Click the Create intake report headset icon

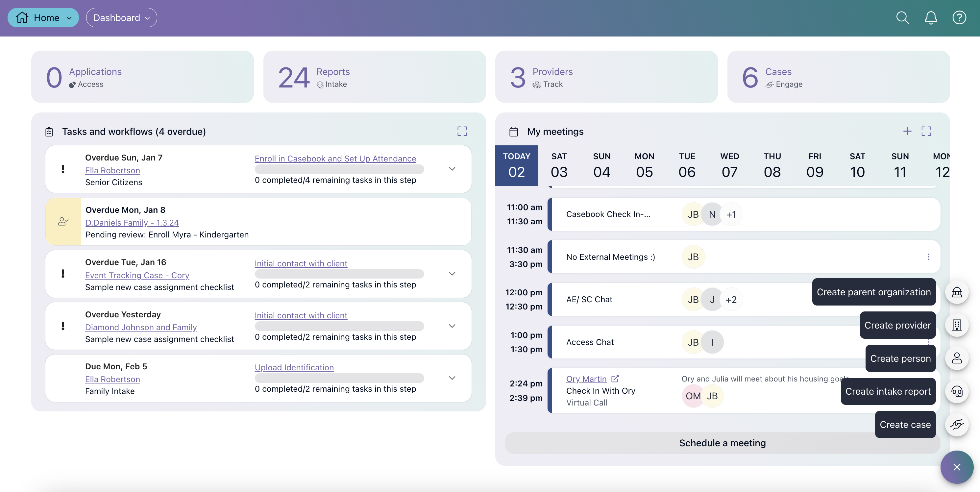(957, 392)
